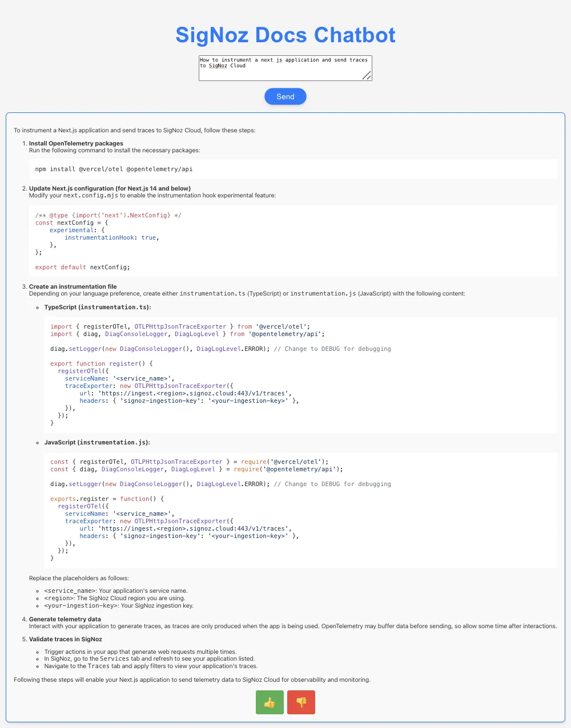Click 'export default nextConfig;' line
Screen dimensions: 571x728
pyautogui.click(x=83, y=267)
